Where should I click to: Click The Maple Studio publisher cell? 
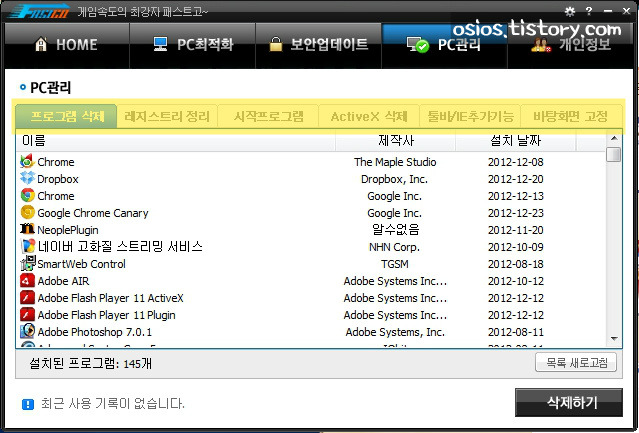tap(395, 162)
